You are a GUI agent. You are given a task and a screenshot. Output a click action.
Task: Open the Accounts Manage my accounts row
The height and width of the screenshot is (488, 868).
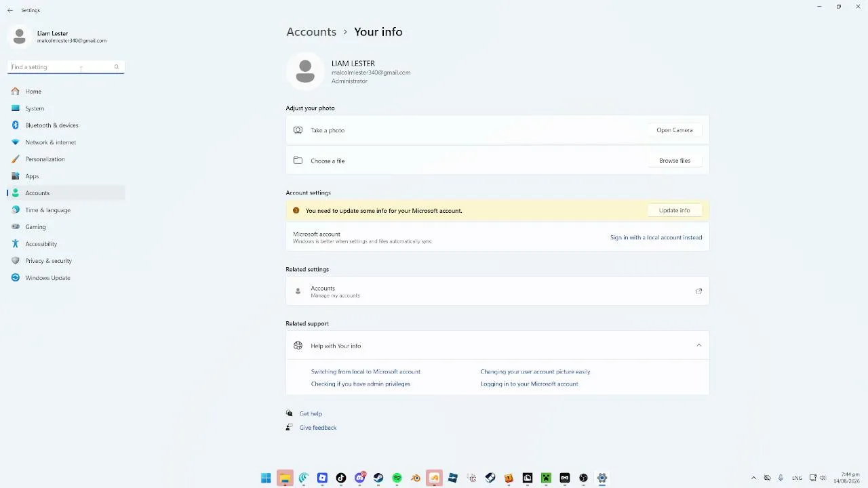[x=498, y=291]
